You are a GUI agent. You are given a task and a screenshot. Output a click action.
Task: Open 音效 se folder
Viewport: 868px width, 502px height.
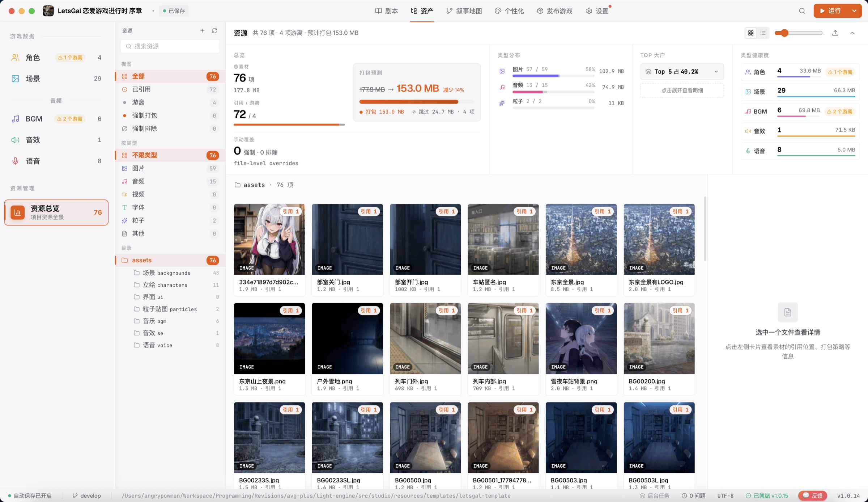(x=176, y=333)
